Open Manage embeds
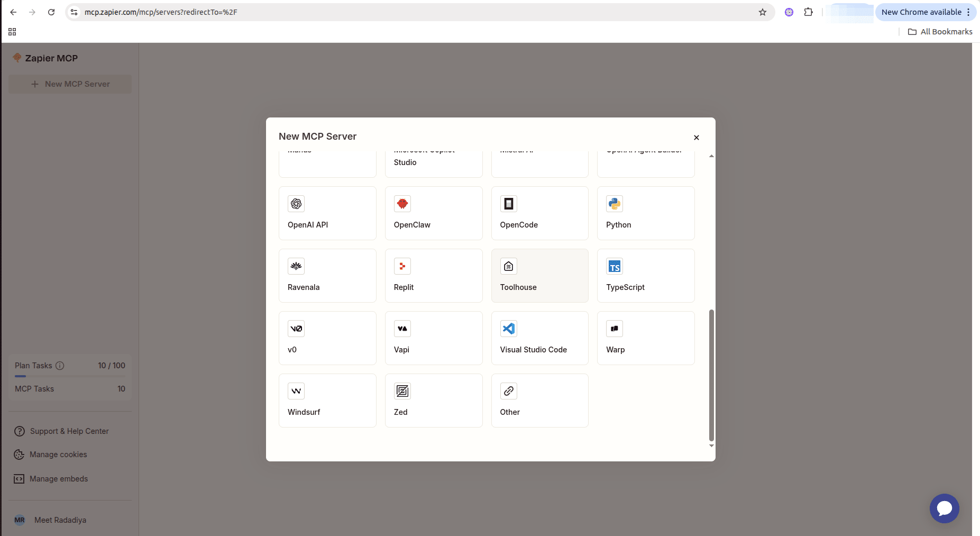Image resolution: width=980 pixels, height=536 pixels. pyautogui.click(x=51, y=479)
